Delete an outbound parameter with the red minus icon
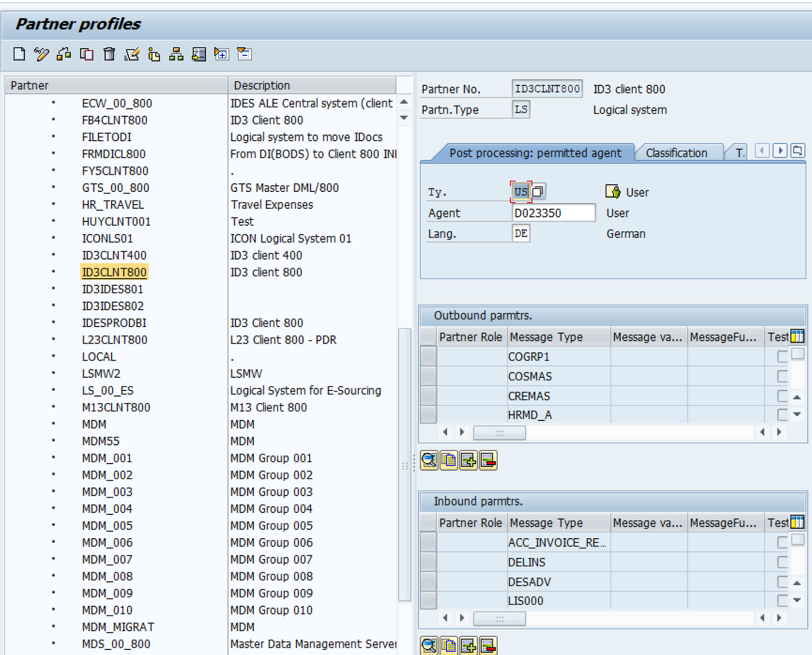Screen dimensions: 812x655 coord(488,461)
